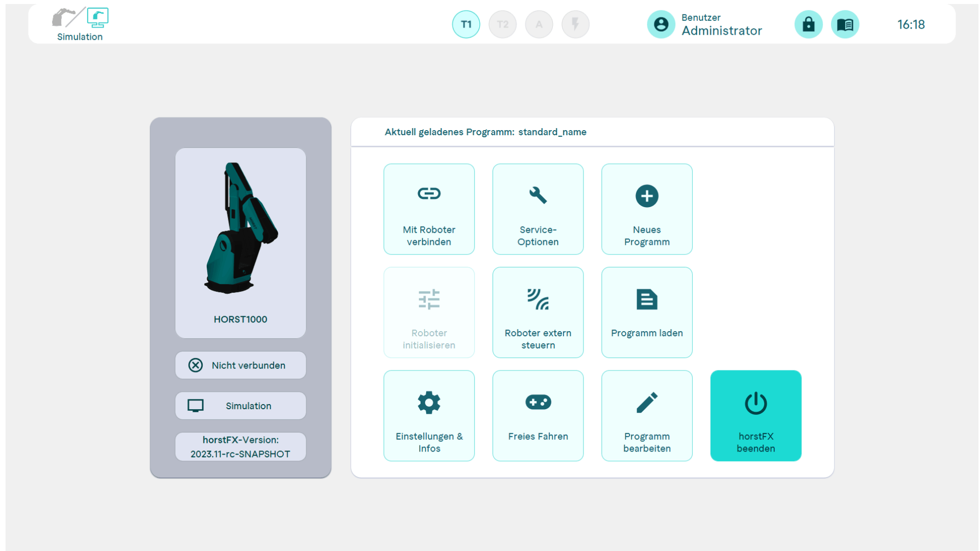Open Roboter extern steuern
Viewport: 980px width, 551px height.
[537, 312]
